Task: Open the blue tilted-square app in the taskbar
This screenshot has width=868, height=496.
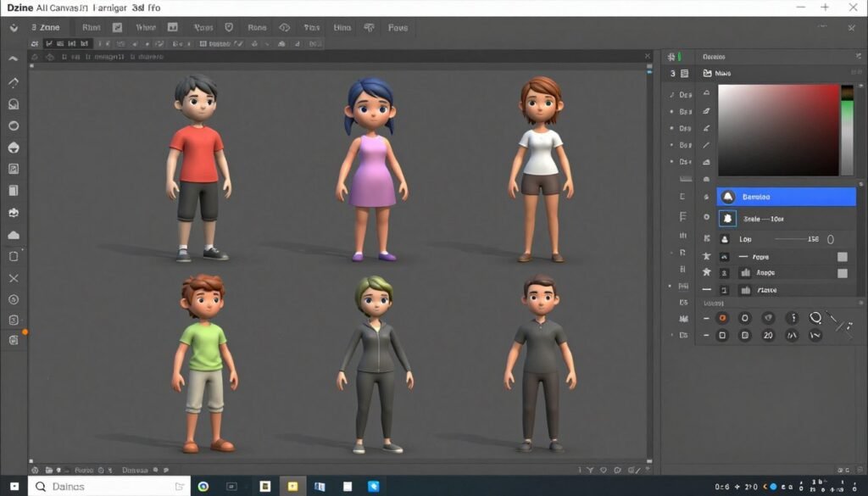Action: coord(374,487)
